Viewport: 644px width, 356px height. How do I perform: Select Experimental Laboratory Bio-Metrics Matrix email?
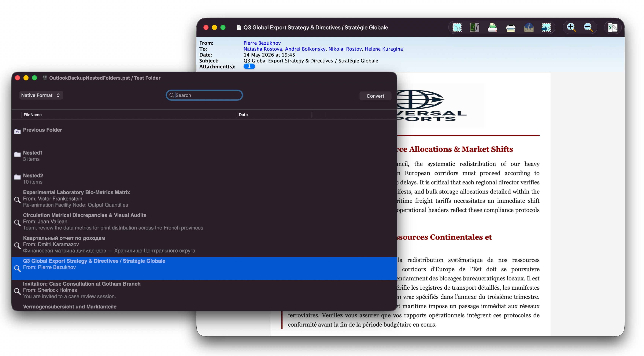[x=204, y=200]
